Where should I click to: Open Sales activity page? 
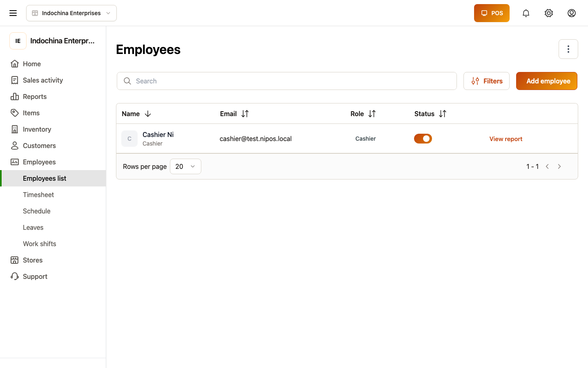[53, 80]
